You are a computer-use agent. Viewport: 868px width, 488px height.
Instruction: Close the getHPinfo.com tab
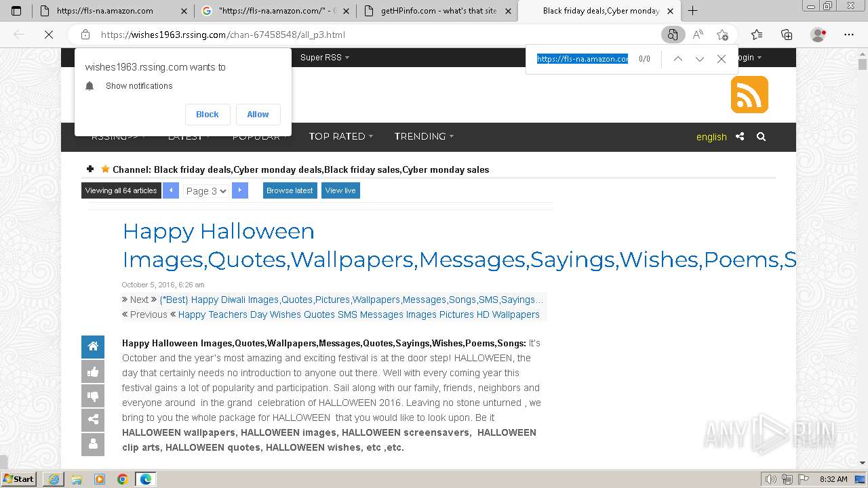[x=508, y=11]
